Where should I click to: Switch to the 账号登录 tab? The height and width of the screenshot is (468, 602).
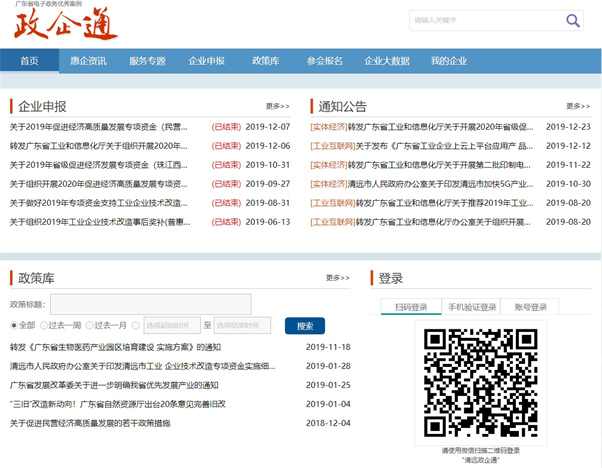click(530, 307)
